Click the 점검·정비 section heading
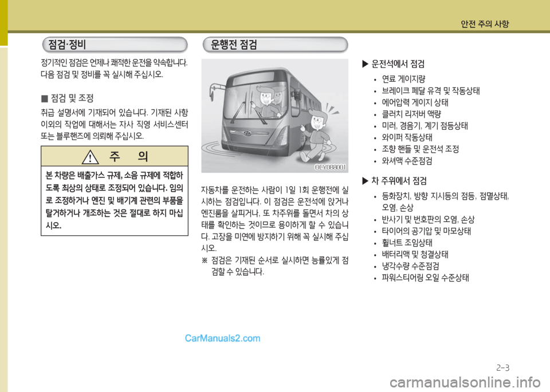Viewport: 550px width, 392px height. [115, 45]
